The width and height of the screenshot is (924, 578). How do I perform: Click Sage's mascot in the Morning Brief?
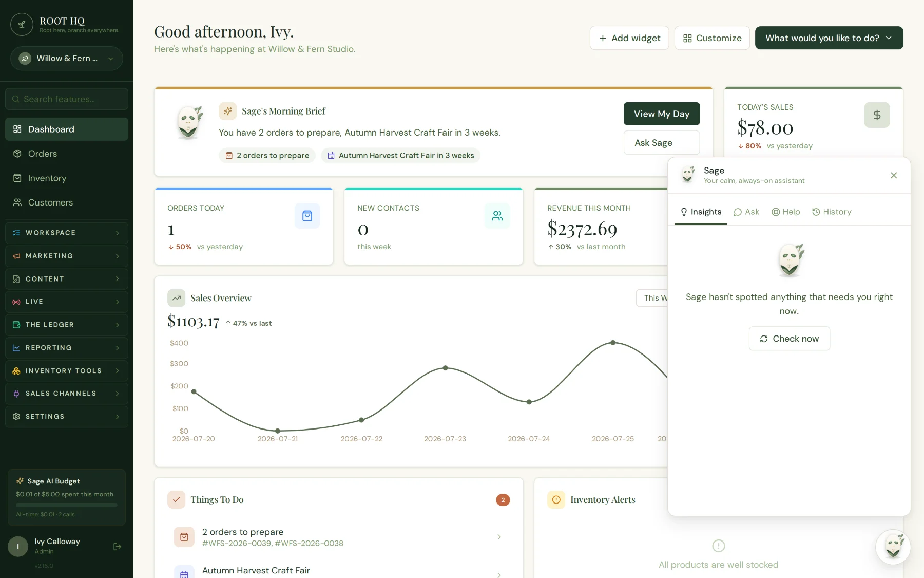189,122
